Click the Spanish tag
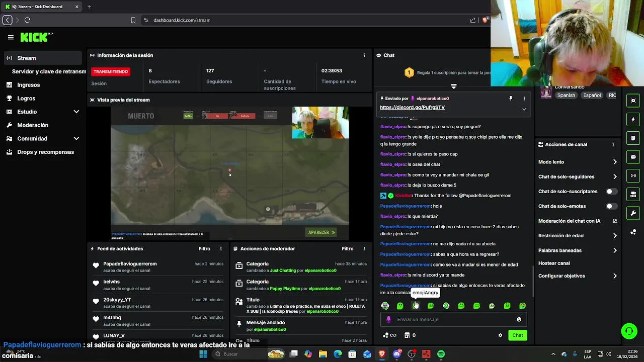The image size is (644, 362). (566, 95)
